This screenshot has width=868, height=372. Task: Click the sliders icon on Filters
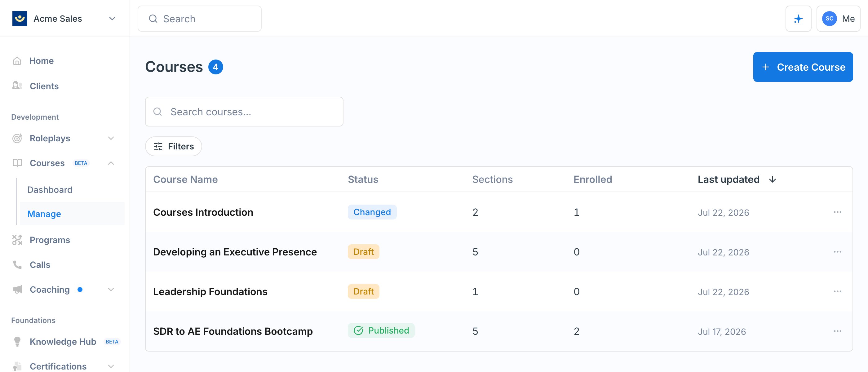158,146
